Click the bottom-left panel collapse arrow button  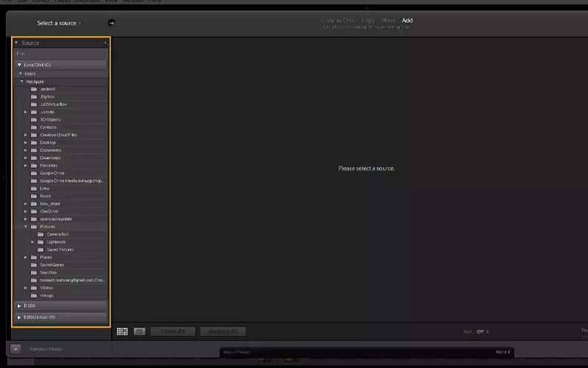click(15, 349)
